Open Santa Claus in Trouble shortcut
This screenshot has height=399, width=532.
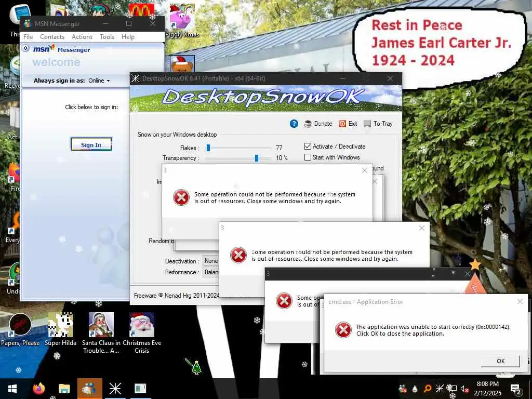point(101,333)
